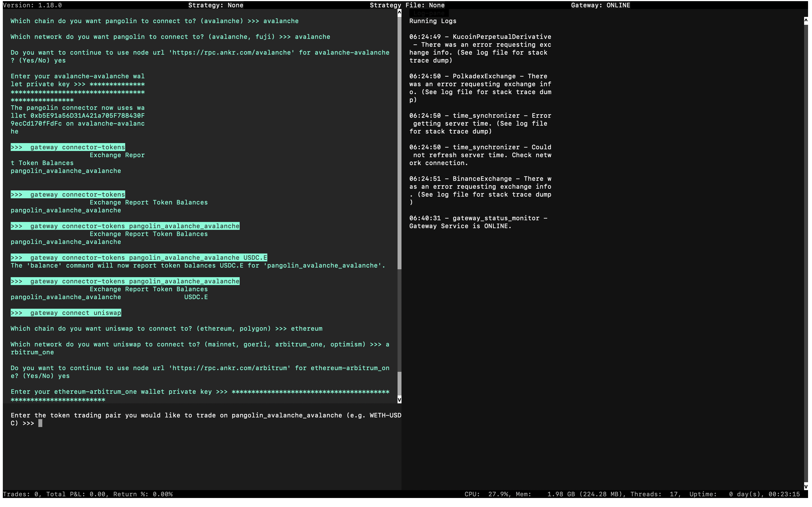Click Strategy File: None in the top bar
The image size is (812, 507).
(407, 5)
